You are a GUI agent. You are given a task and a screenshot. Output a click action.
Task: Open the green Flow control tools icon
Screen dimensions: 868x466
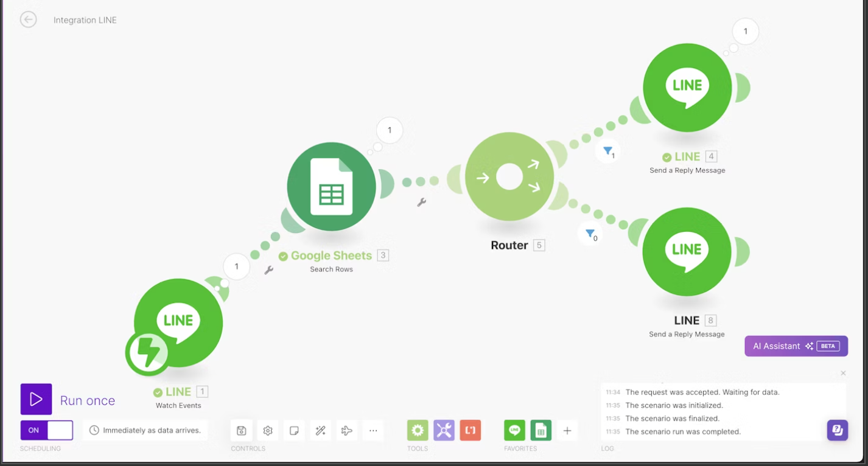coord(418,431)
